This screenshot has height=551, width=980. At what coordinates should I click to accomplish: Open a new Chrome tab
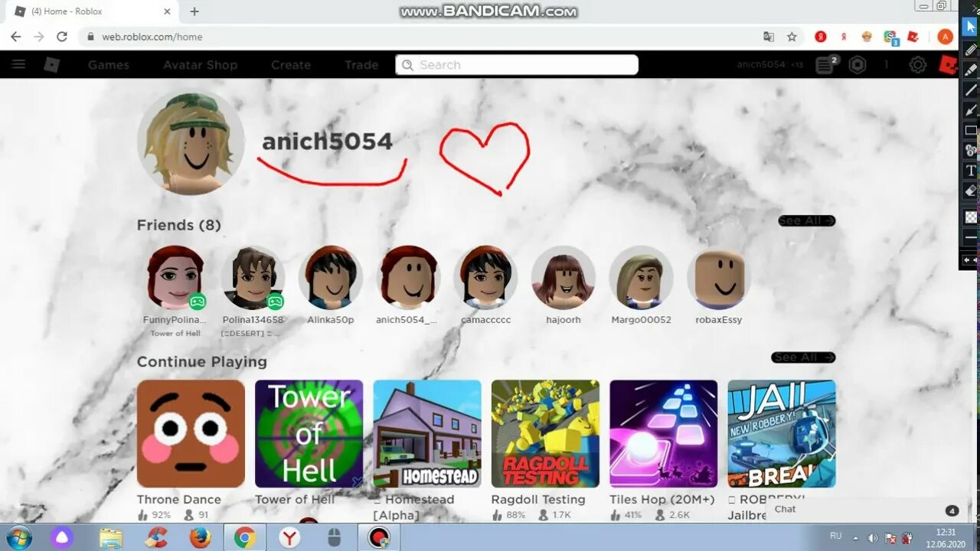click(194, 11)
